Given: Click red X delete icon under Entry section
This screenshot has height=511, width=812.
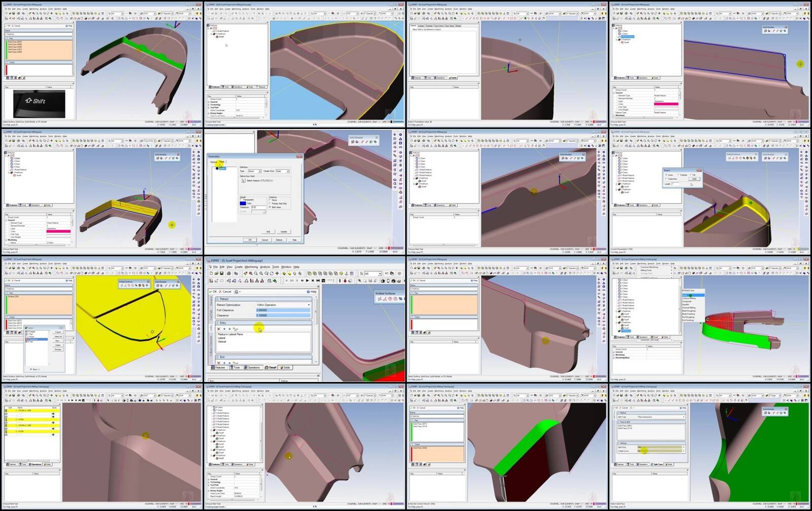Looking at the screenshot, I should 219,329.
